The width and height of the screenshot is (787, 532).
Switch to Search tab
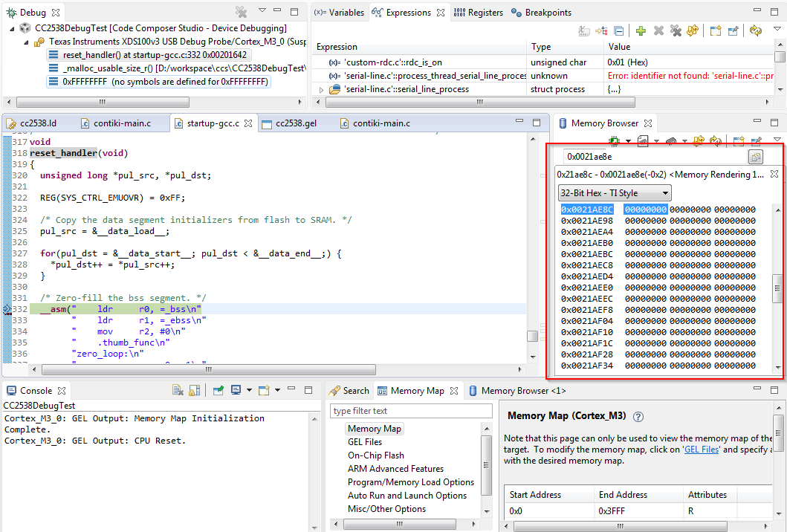[x=349, y=391]
